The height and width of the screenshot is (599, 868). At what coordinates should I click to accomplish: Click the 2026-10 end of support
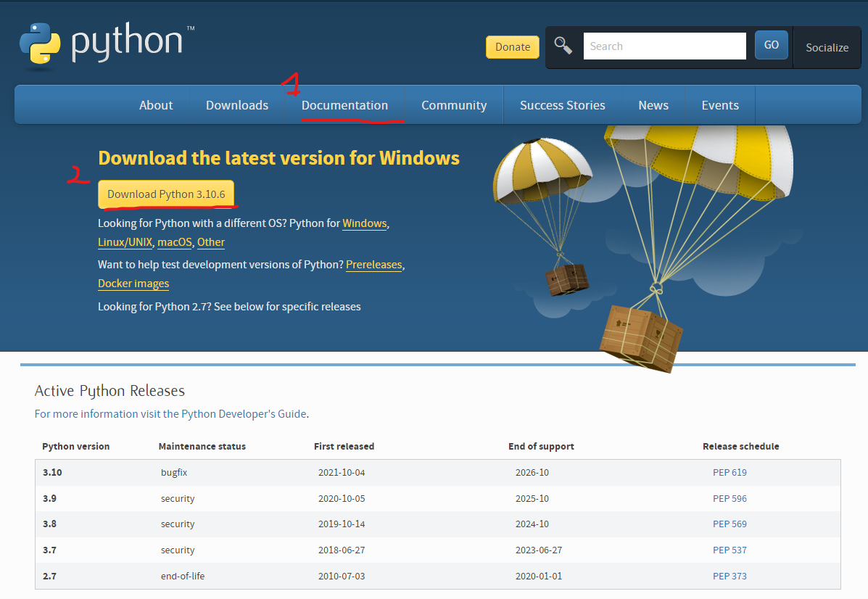pos(532,472)
